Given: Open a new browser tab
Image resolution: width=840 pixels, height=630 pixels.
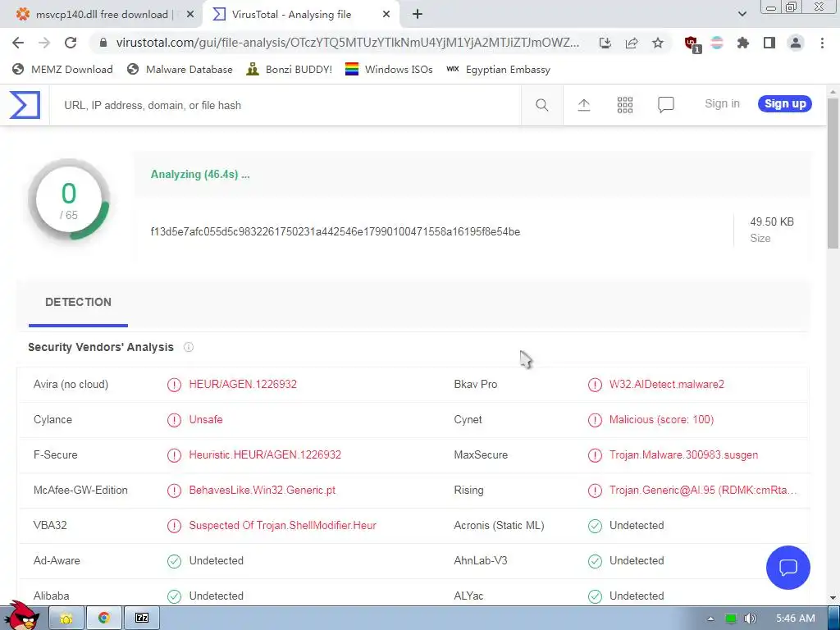Looking at the screenshot, I should tap(418, 15).
